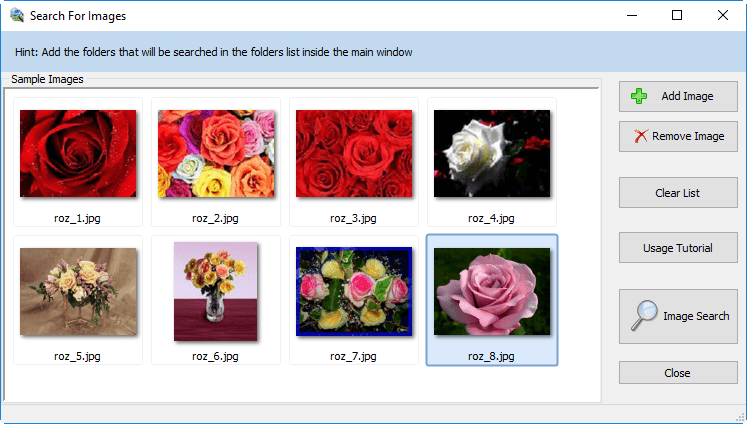Click the roz_3.jpg file name label
The width and height of the screenshot is (747, 424).
pyautogui.click(x=353, y=218)
